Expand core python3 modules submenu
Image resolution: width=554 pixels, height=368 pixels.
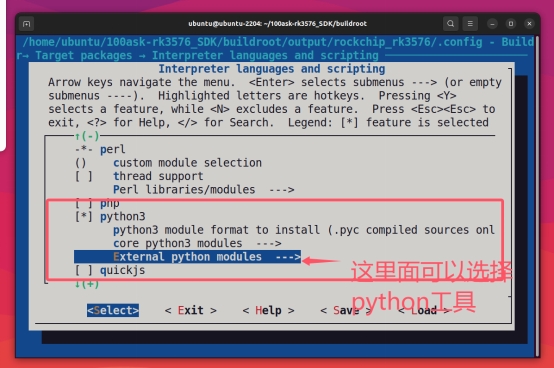click(197, 243)
